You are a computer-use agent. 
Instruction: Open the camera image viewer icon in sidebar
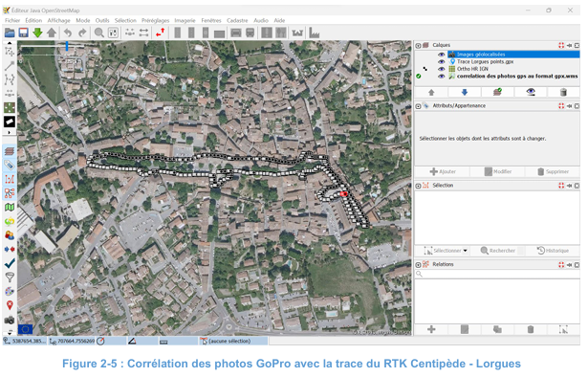tap(10, 320)
